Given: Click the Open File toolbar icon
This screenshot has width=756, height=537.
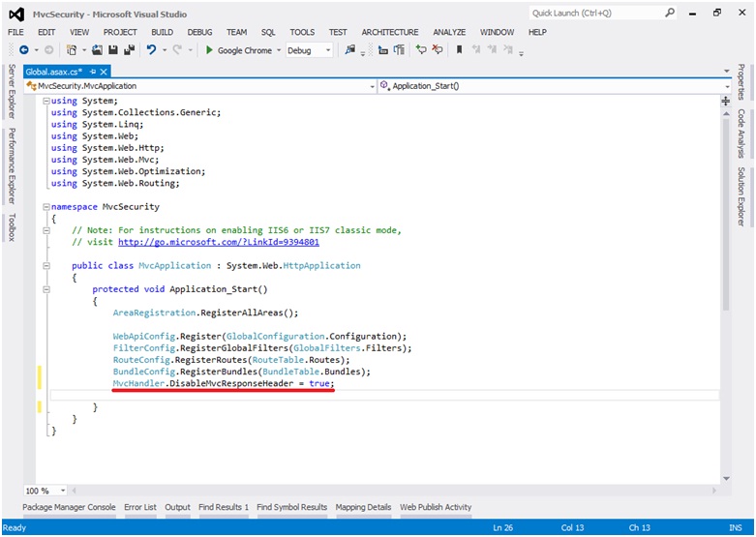Looking at the screenshot, I should [99, 50].
